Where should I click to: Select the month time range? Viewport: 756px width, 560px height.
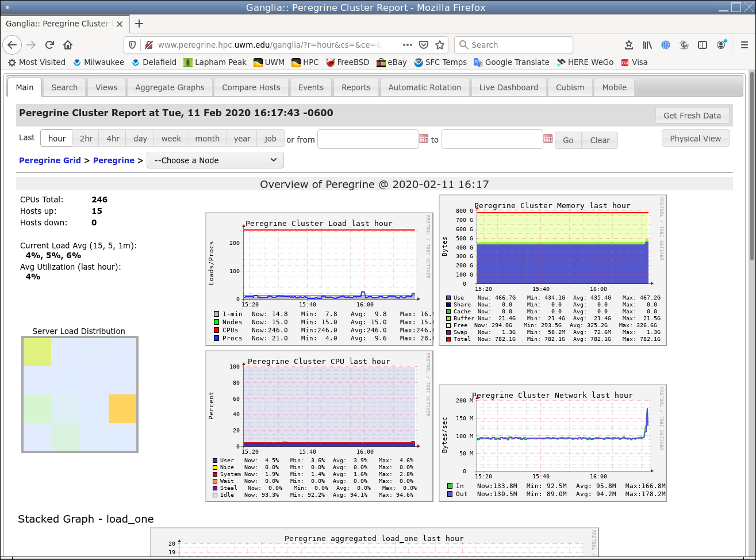tap(208, 139)
